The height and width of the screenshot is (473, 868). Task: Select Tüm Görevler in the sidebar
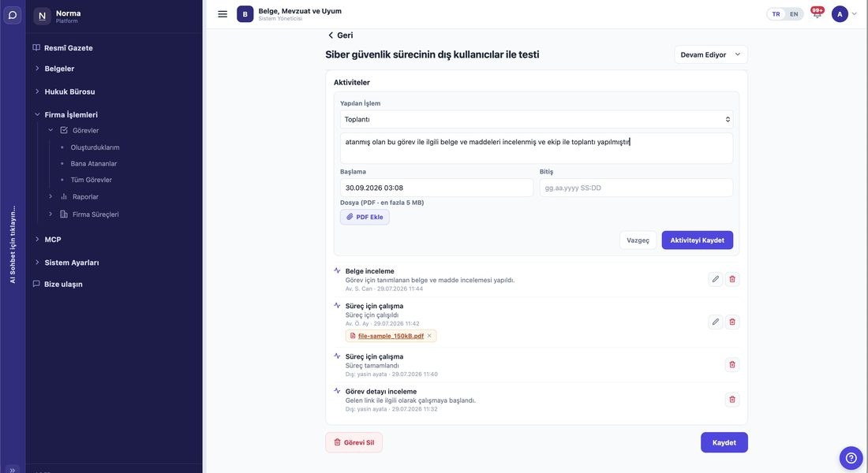click(x=92, y=180)
